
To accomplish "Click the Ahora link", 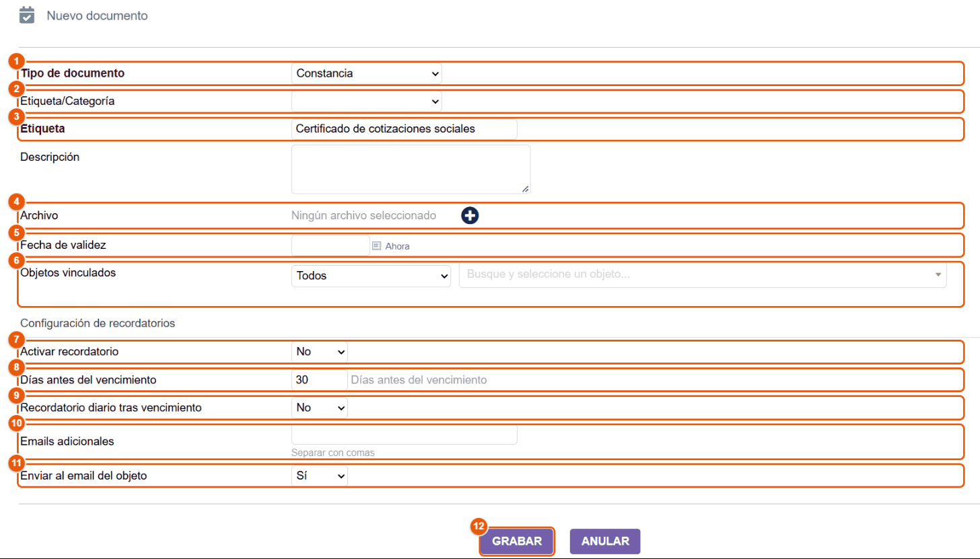I will click(x=397, y=247).
